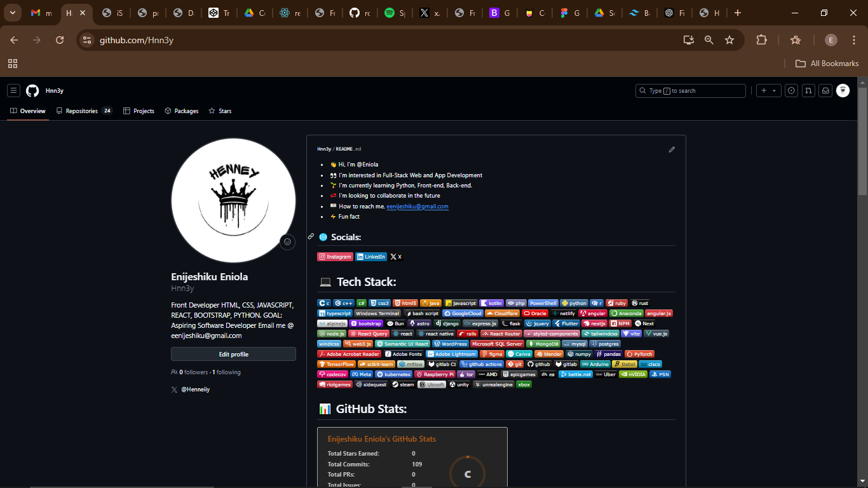868x488 pixels.
Task: Set a status using the avatar smiley icon
Action: 287,242
